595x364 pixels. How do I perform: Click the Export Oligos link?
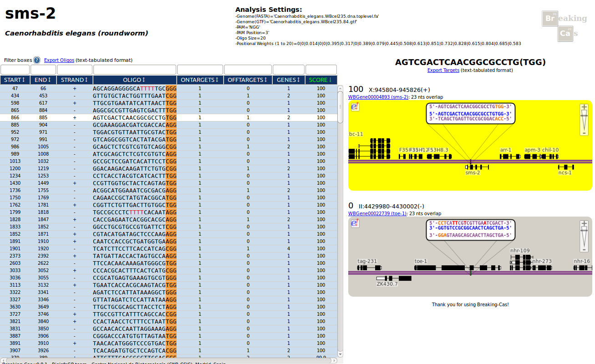pyautogui.click(x=59, y=60)
